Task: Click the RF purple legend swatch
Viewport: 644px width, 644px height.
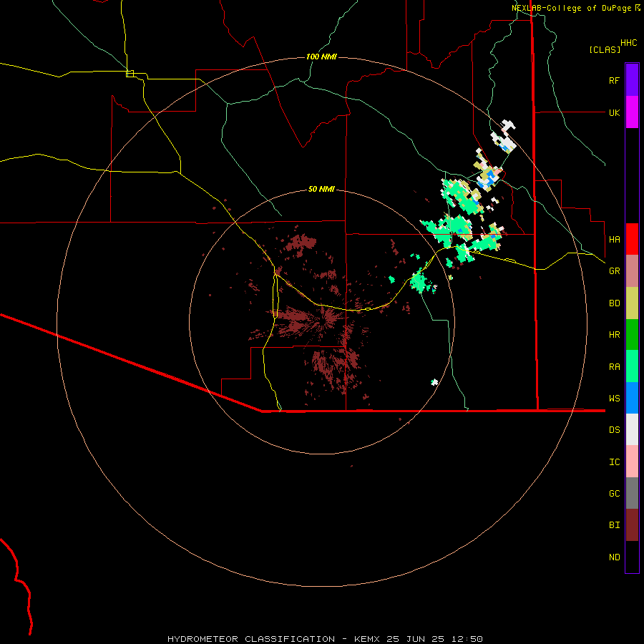Action: coord(632,80)
